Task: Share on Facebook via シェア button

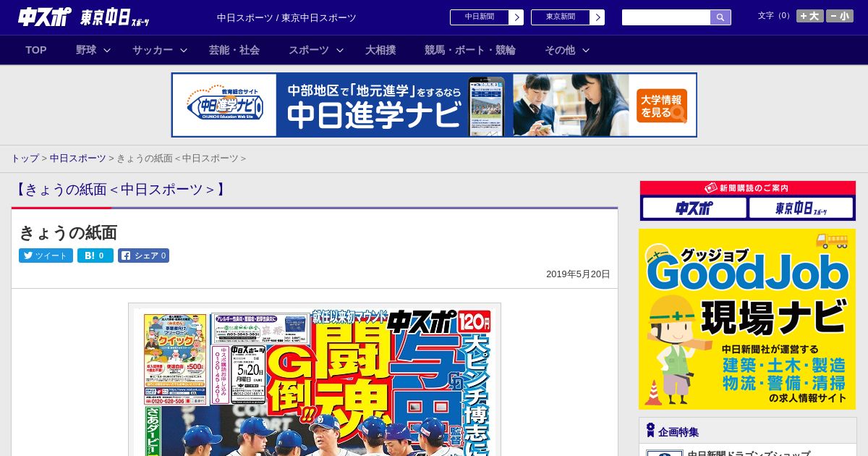Action: click(143, 256)
